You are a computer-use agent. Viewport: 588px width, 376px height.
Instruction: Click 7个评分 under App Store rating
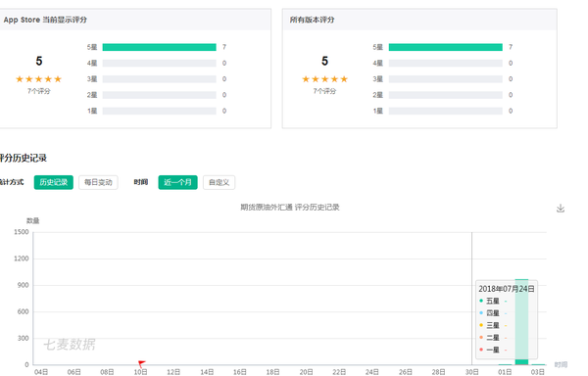point(38,91)
